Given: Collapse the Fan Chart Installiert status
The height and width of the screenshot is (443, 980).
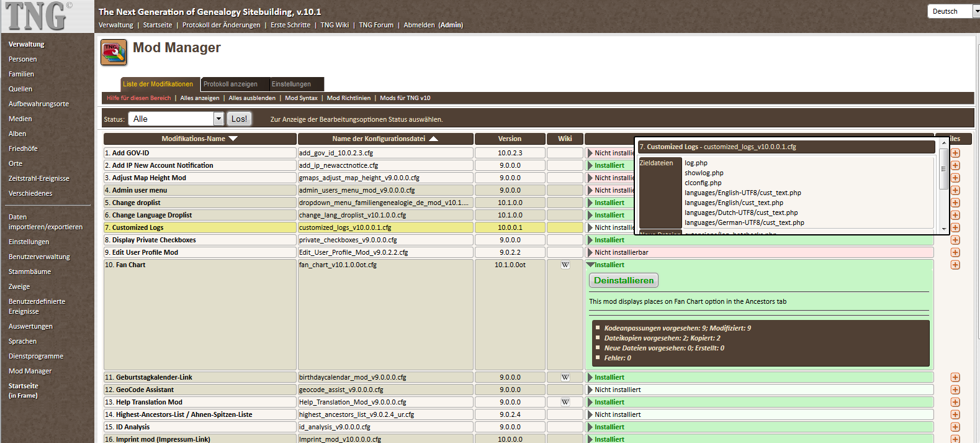Looking at the screenshot, I should (590, 265).
